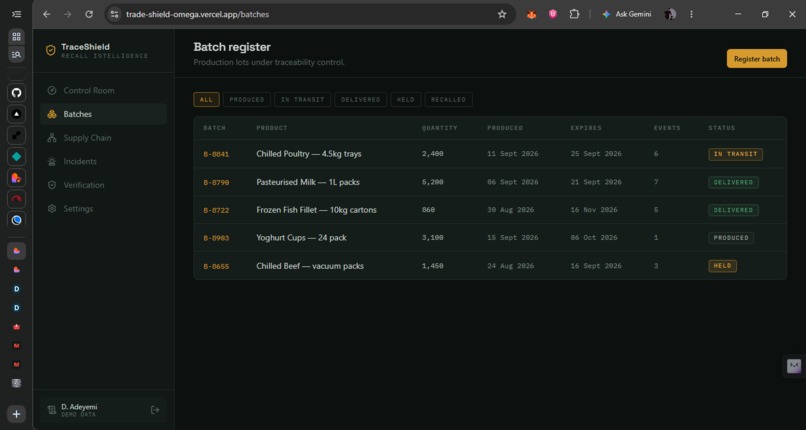Click the Register batch button

pos(757,59)
